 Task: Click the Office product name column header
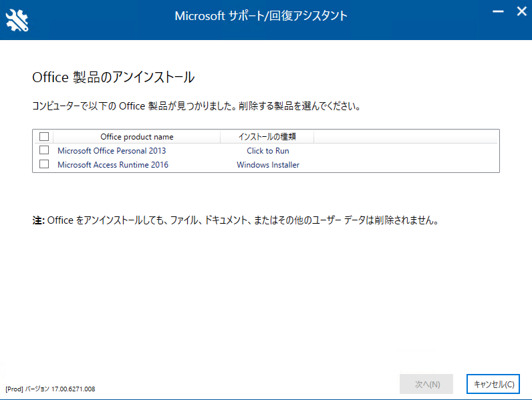(137, 137)
